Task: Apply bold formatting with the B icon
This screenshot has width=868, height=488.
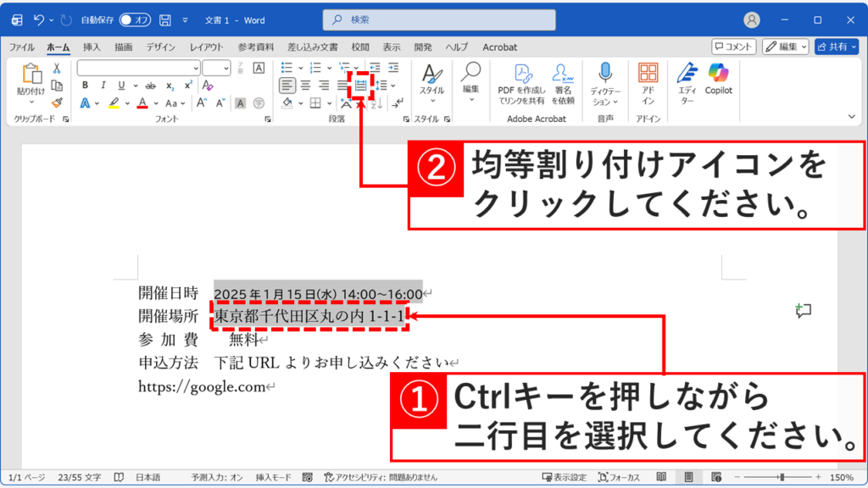Action: 83,86
